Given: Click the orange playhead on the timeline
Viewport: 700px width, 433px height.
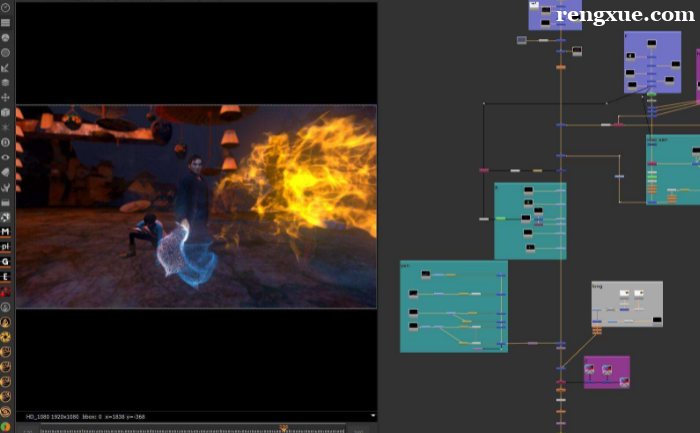Looking at the screenshot, I should [283, 429].
